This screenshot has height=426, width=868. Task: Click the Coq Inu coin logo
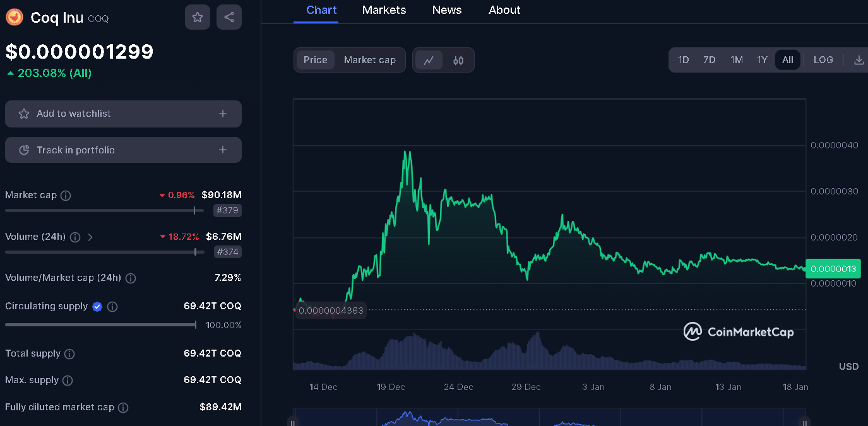pos(14,17)
